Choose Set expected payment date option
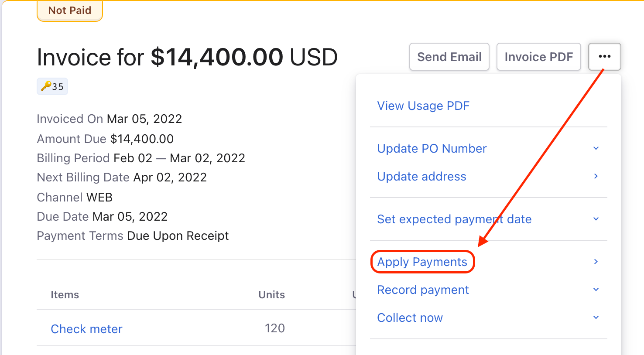The image size is (644, 355). [454, 219]
